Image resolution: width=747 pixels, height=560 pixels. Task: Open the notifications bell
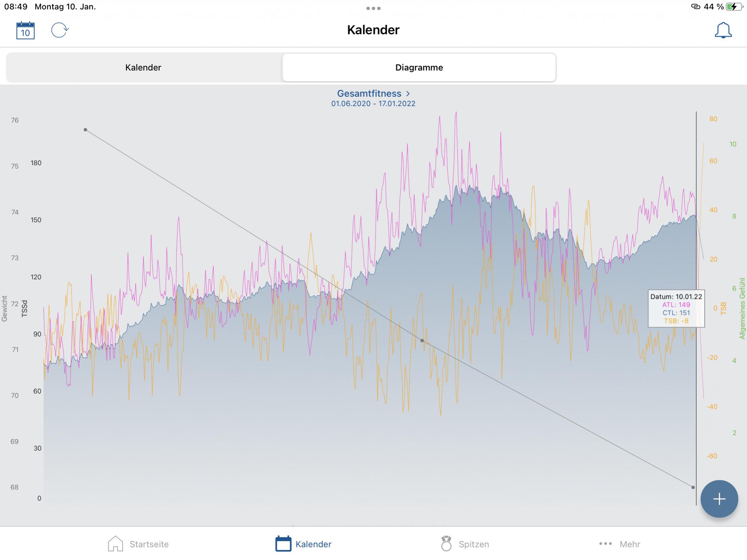723,30
